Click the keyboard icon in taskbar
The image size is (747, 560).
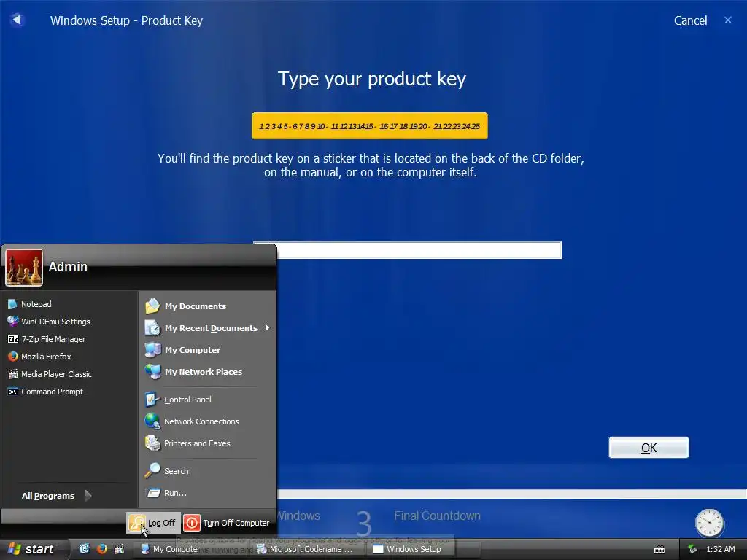click(659, 550)
